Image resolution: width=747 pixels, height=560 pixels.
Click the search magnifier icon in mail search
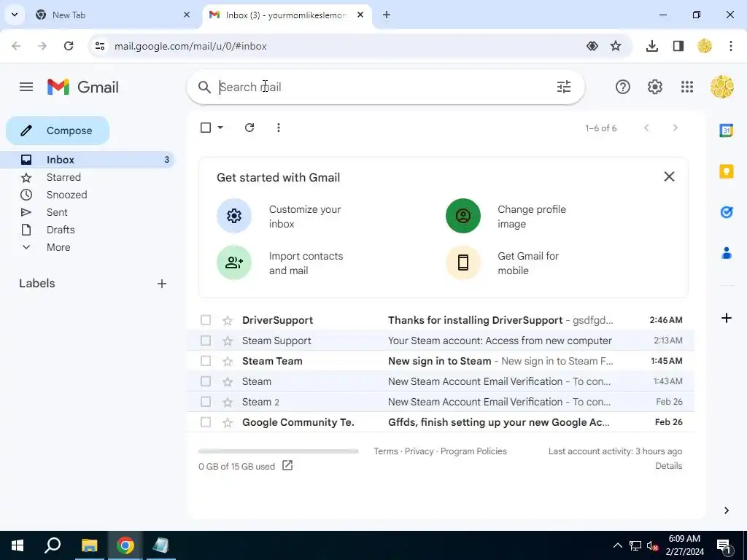[204, 87]
